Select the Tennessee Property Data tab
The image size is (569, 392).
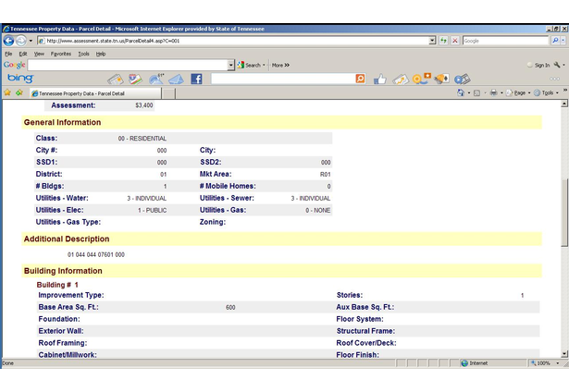point(95,93)
